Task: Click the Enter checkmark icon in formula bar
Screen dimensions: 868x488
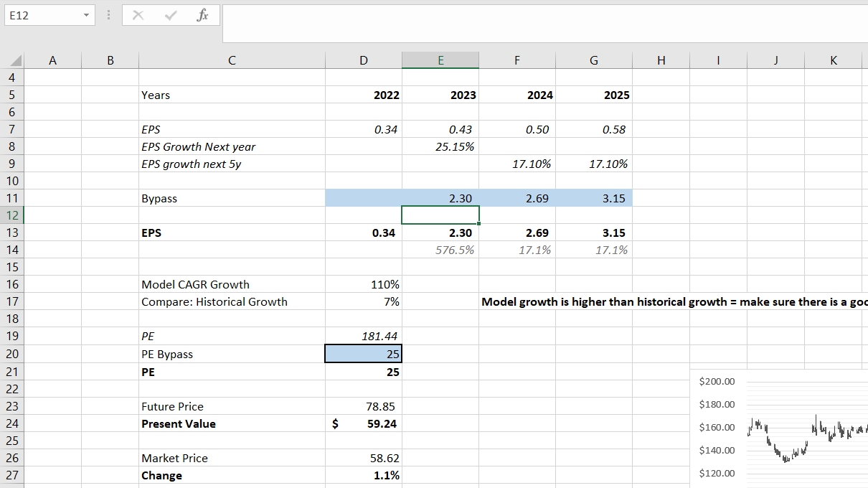Action: click(x=171, y=15)
